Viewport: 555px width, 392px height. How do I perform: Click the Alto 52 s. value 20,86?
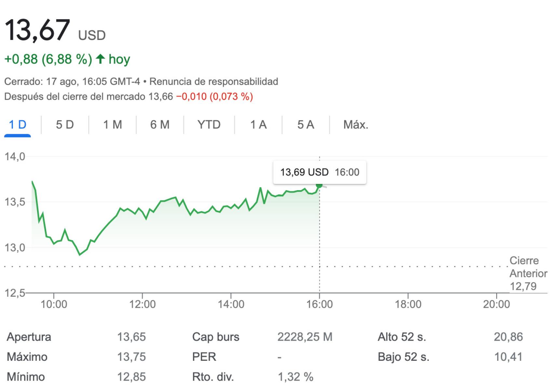pos(508,337)
